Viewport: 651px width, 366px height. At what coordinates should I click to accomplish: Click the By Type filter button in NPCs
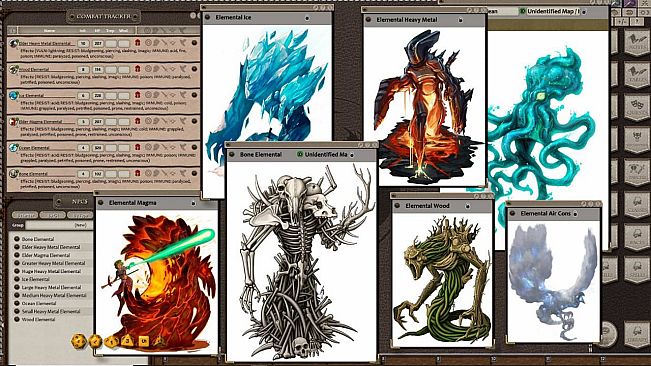click(80, 215)
